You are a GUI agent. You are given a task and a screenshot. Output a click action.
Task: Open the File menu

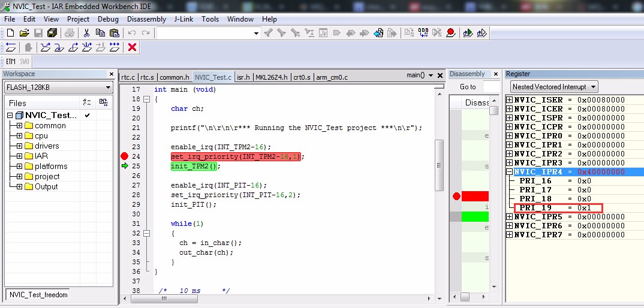coord(10,19)
